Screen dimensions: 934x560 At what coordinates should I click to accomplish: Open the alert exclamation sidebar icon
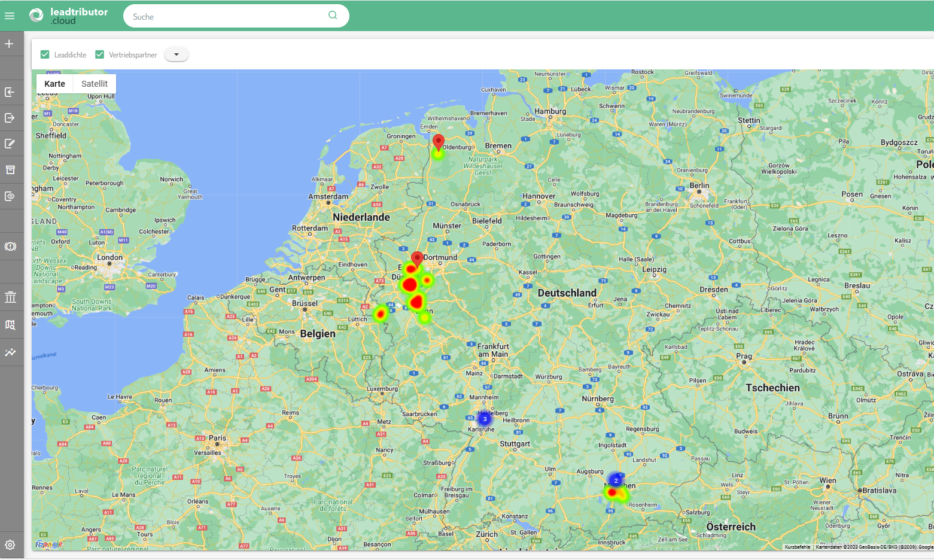pyautogui.click(x=10, y=246)
